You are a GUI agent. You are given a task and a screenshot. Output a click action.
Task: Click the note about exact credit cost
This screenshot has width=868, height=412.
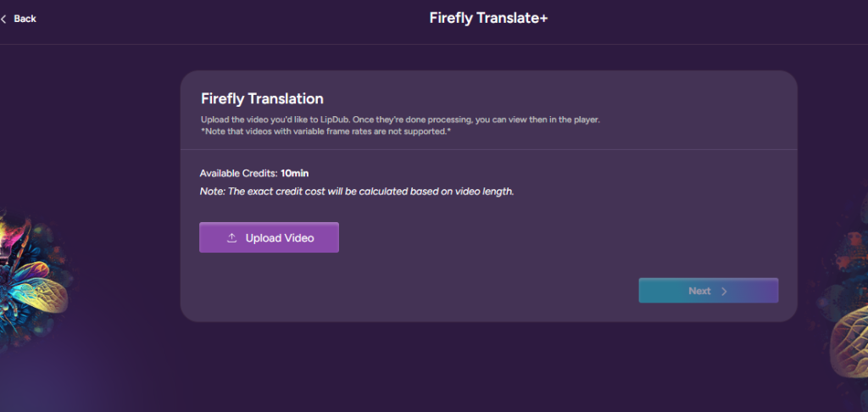click(357, 192)
